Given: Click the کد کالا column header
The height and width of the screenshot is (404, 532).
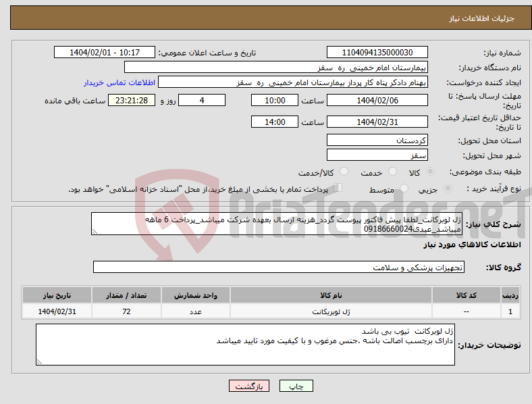Looking at the screenshot, I should pos(467,295).
